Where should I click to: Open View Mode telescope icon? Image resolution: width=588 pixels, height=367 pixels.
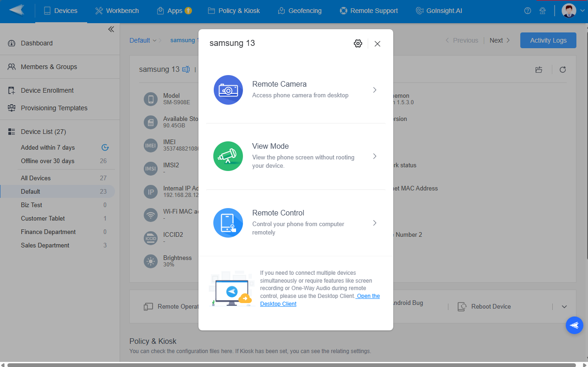point(228,156)
